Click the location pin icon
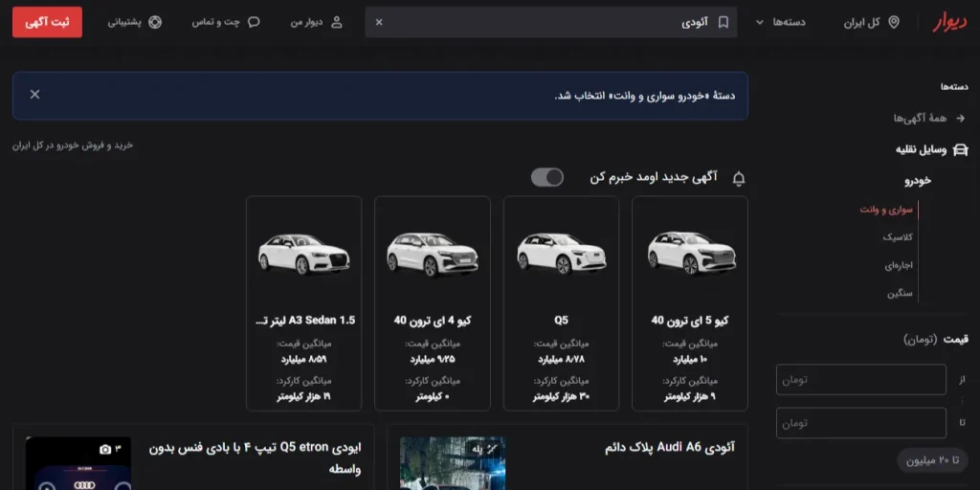Viewport: 980px width, 490px height. [894, 22]
